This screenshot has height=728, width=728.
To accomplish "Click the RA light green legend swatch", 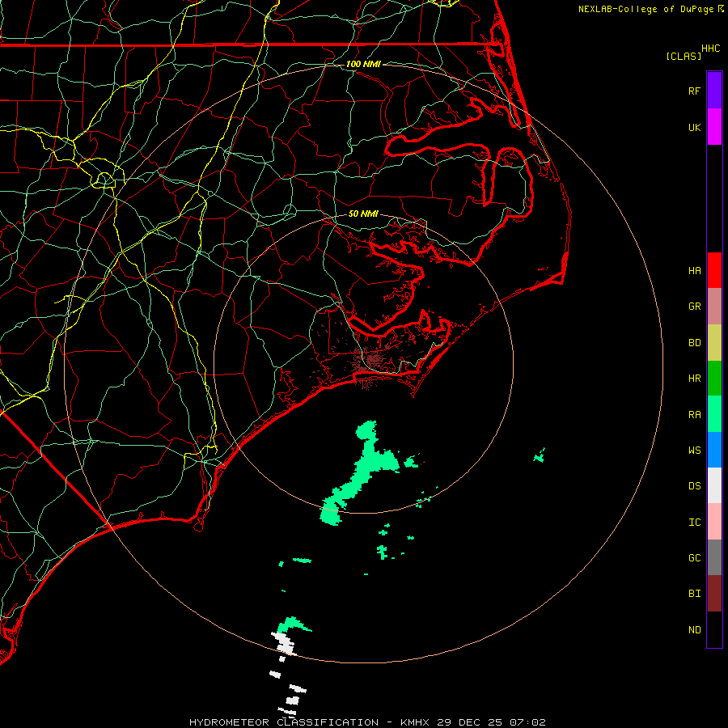I will [x=714, y=414].
